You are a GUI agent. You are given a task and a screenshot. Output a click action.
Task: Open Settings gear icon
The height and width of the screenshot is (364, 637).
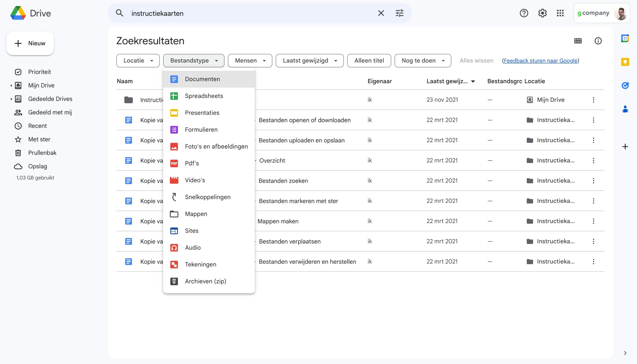[542, 13]
